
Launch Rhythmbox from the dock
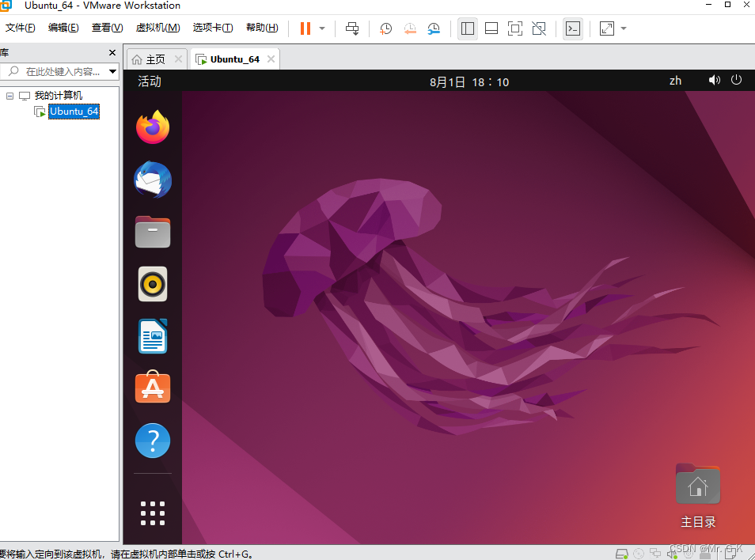(x=153, y=284)
